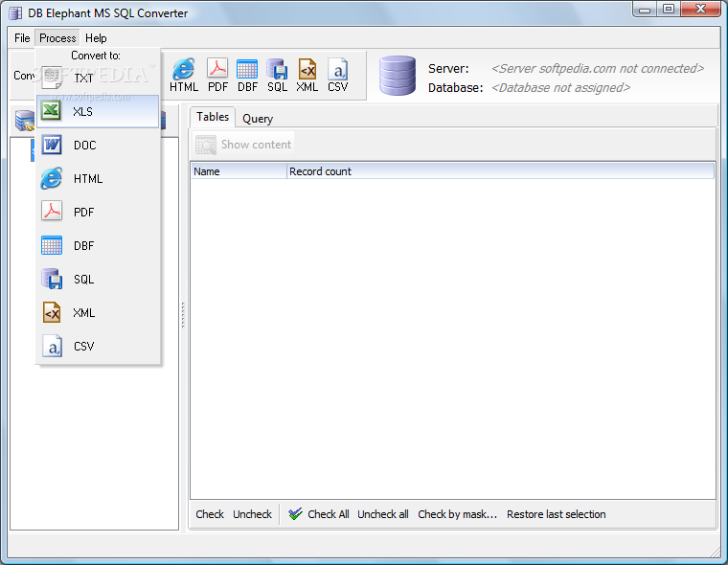Click the Uncheck button
This screenshot has width=728, height=565.
[252, 514]
